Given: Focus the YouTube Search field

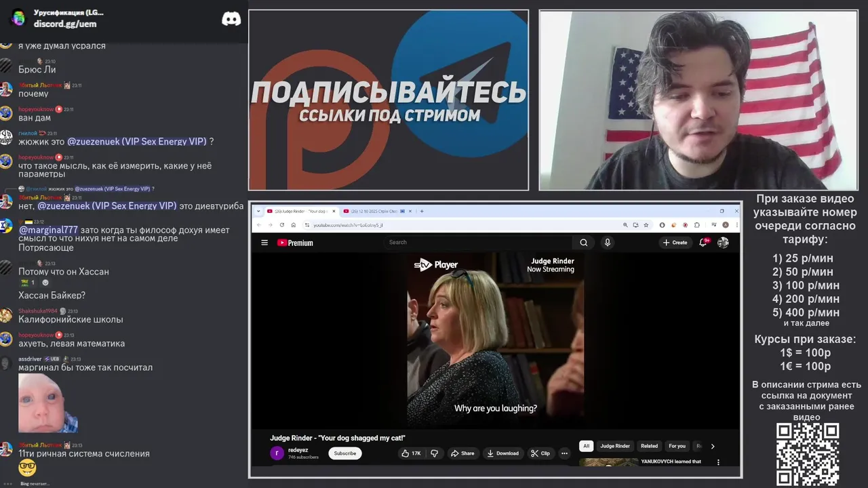Looking at the screenshot, I should click(x=478, y=242).
